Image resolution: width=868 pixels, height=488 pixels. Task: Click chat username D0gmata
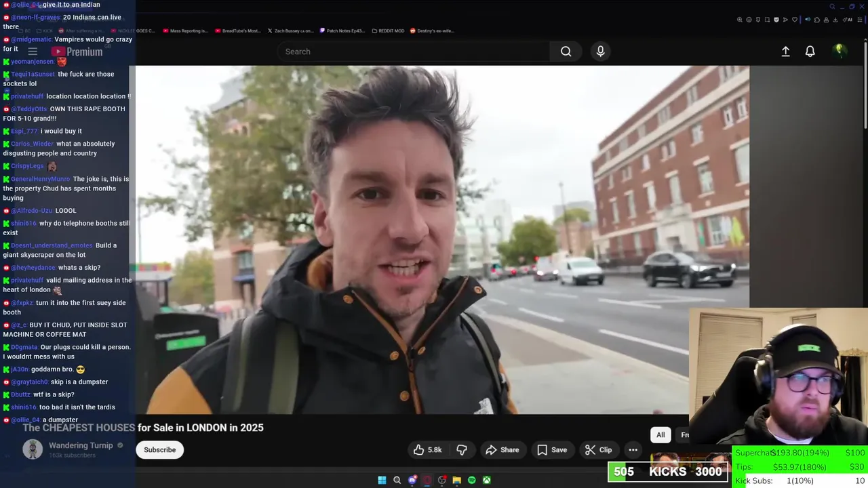[x=24, y=347]
